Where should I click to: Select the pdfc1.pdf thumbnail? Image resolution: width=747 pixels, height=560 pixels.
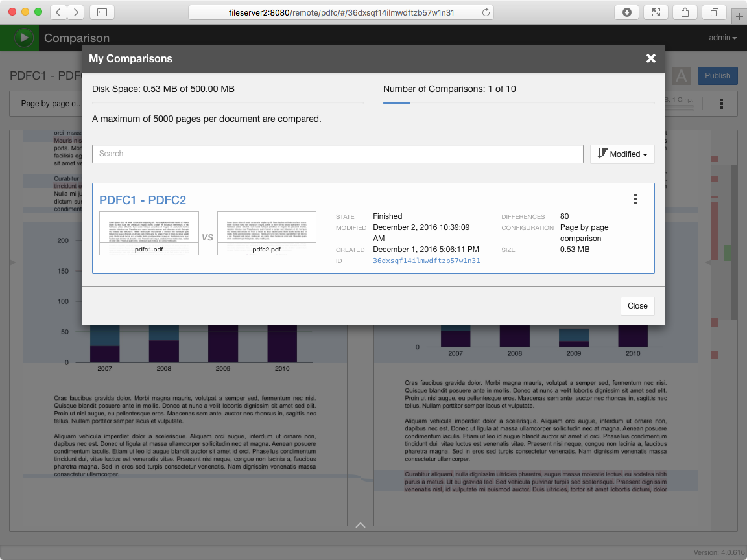pos(148,233)
